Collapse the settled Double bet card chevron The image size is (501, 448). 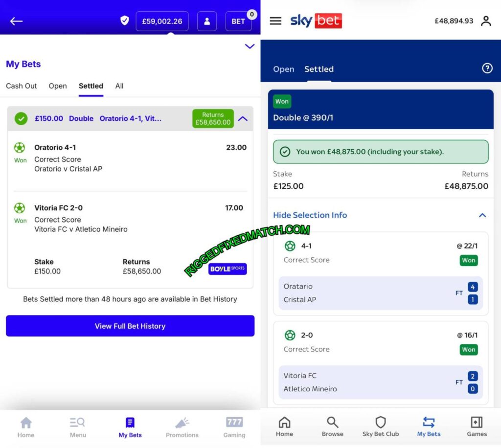pos(243,118)
